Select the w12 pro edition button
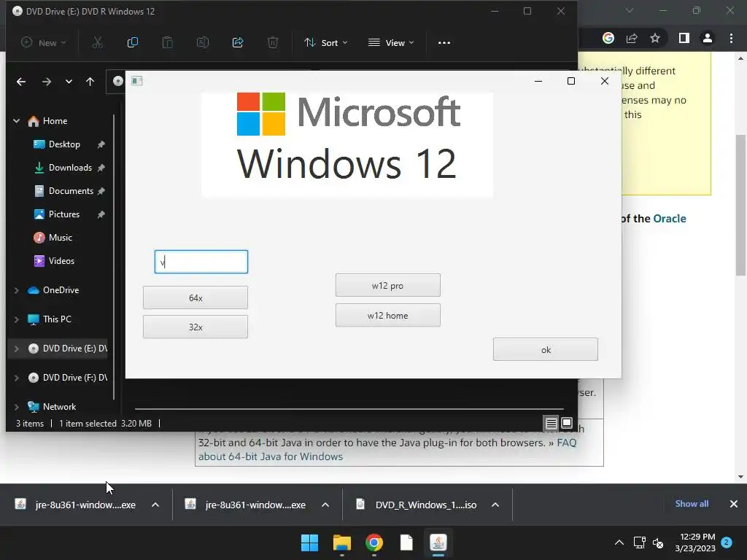 388,285
